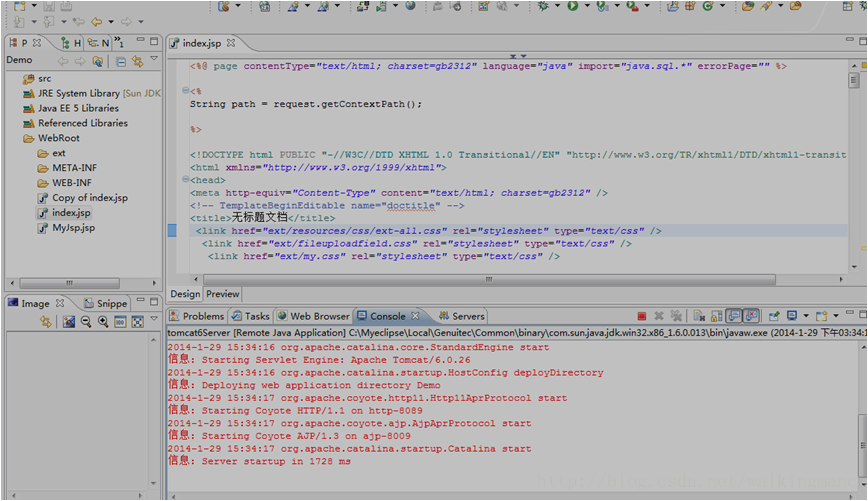Click the Clear Console icon

699,316
